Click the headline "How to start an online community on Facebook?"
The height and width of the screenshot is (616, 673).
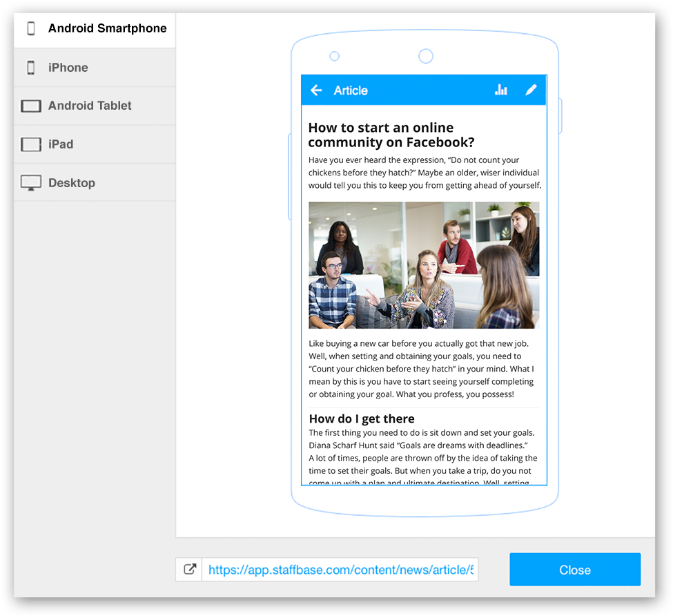pyautogui.click(x=391, y=135)
